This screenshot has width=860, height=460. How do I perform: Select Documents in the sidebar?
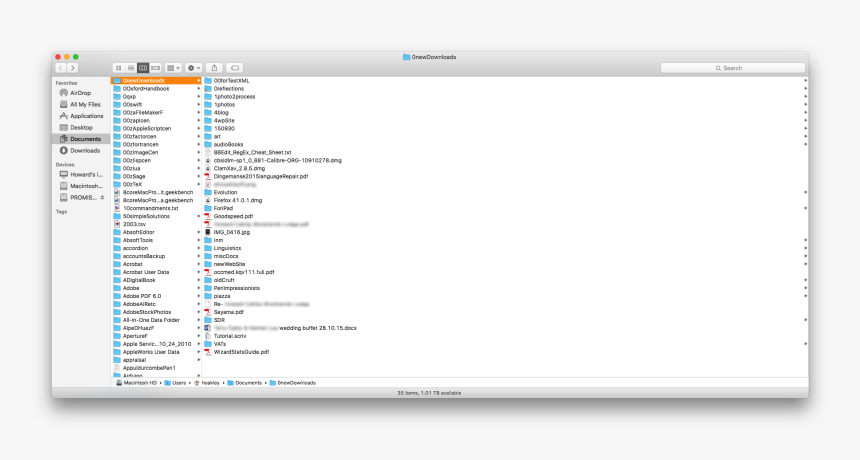coord(81,139)
